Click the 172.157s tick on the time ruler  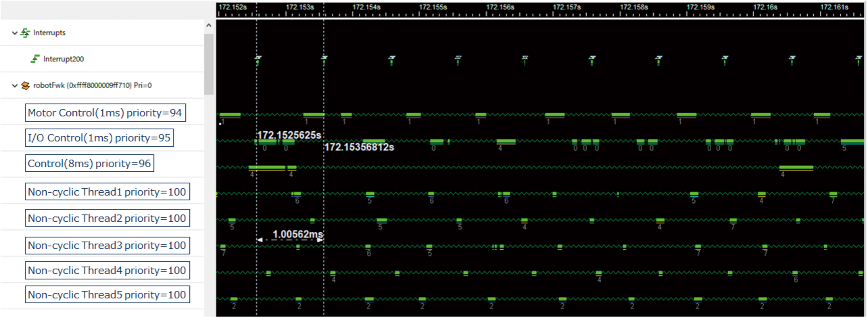point(567,7)
